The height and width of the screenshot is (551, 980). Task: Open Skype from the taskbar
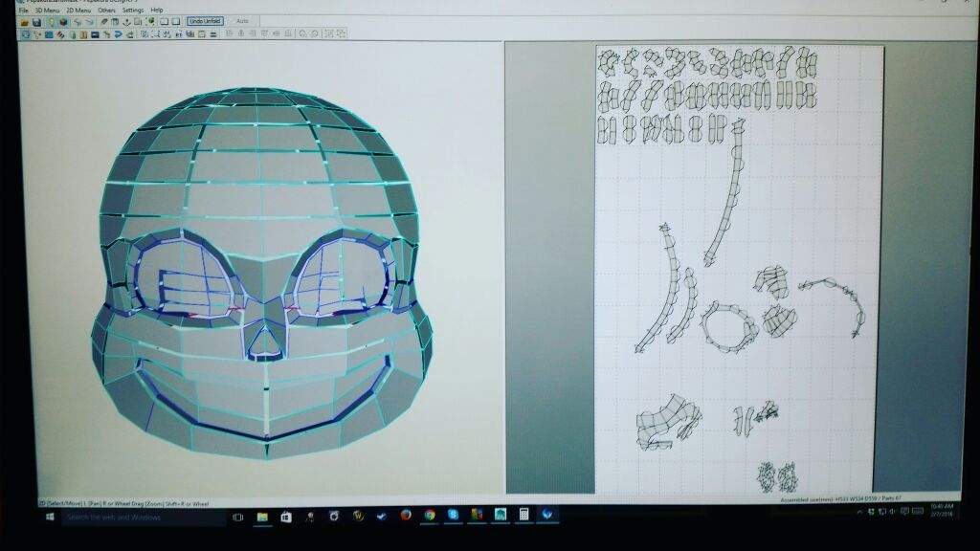click(453, 514)
